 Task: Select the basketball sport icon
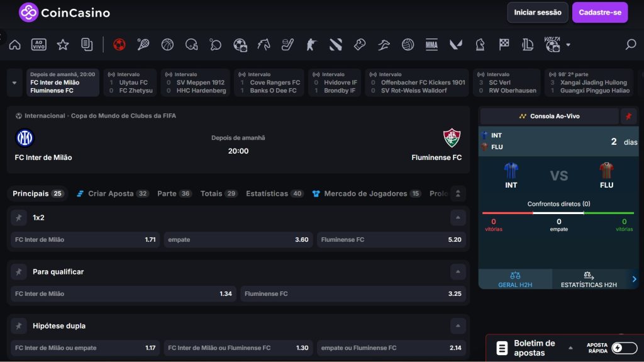pos(167,45)
